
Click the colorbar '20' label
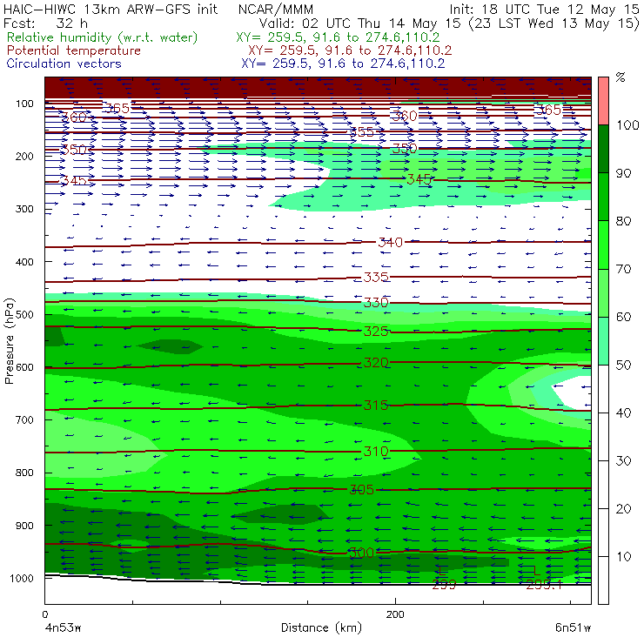[x=623, y=509]
